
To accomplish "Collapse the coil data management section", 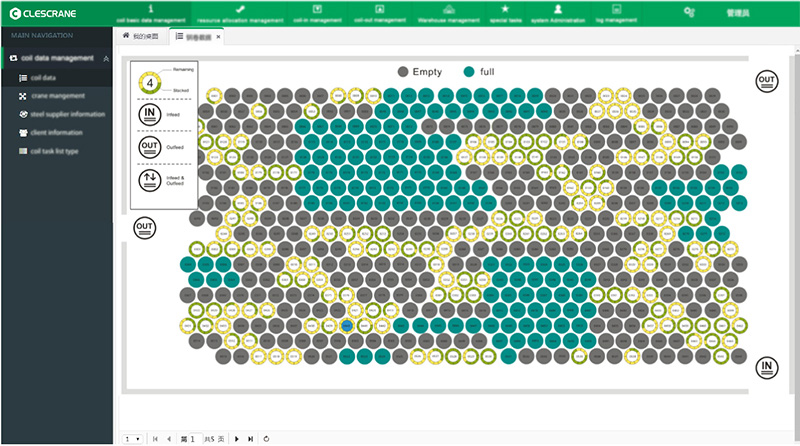I will [106, 59].
